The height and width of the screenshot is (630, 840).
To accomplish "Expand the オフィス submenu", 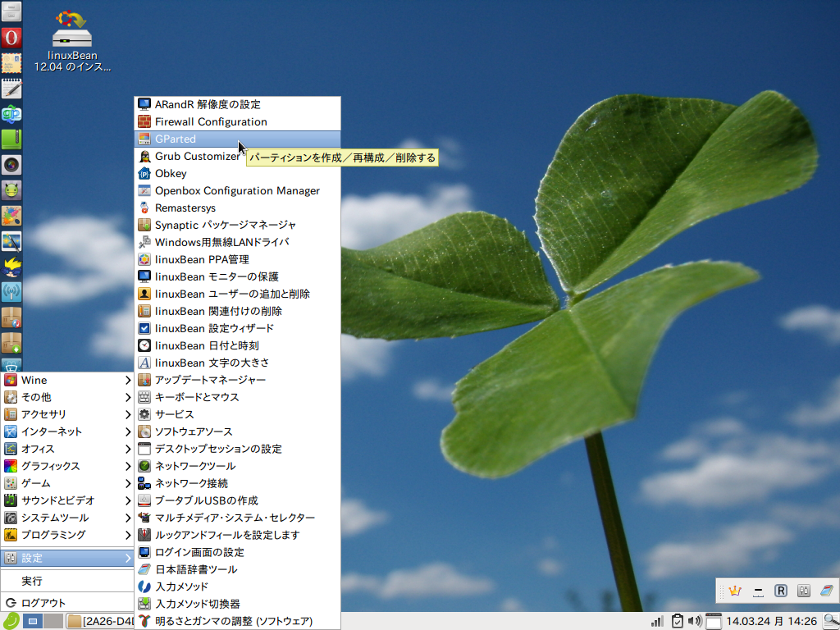I will pos(67,449).
